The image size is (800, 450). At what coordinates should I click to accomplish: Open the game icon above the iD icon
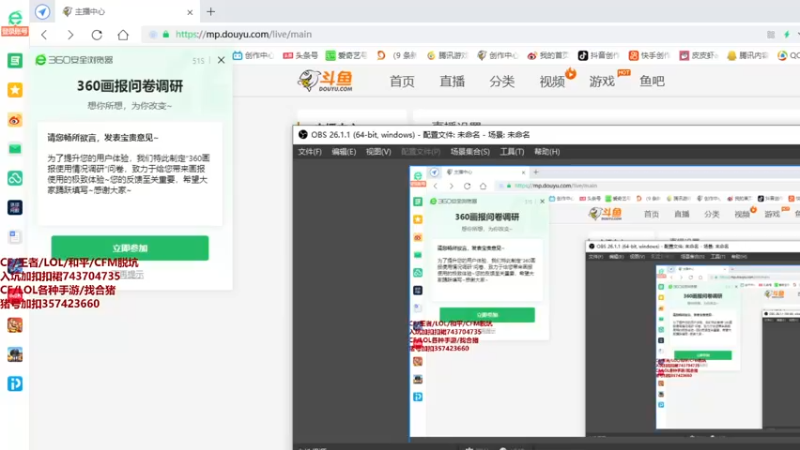15,355
